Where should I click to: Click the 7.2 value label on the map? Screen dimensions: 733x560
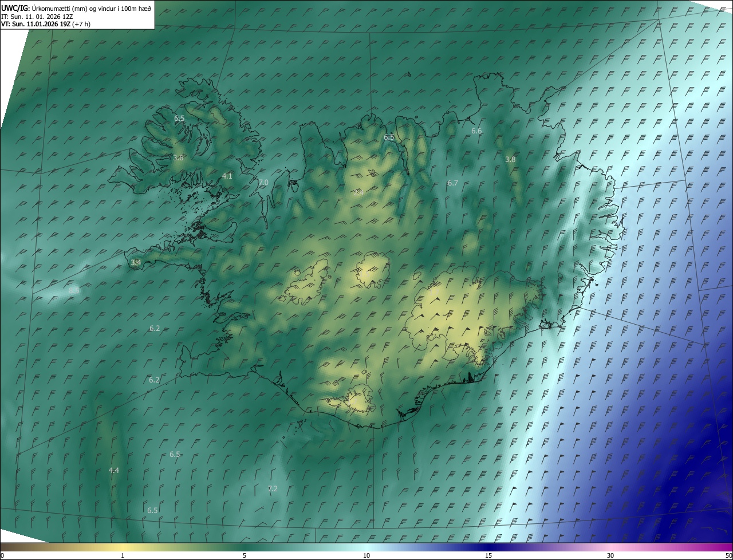click(273, 488)
